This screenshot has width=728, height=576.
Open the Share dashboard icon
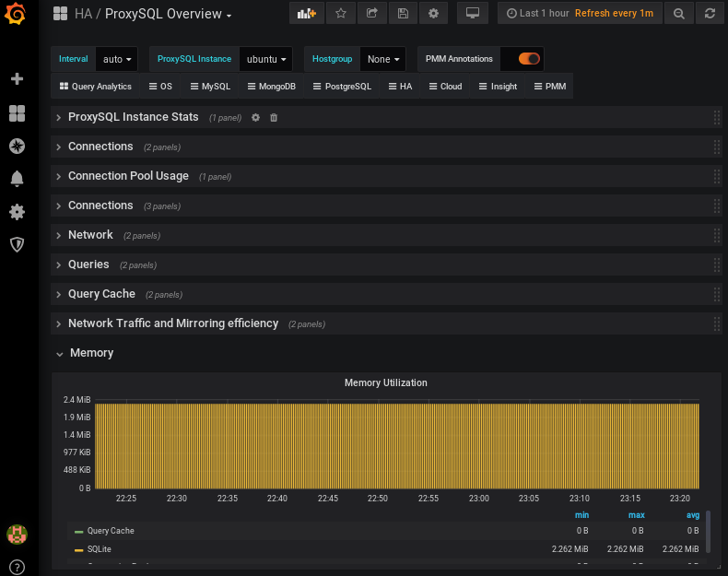[371, 14]
